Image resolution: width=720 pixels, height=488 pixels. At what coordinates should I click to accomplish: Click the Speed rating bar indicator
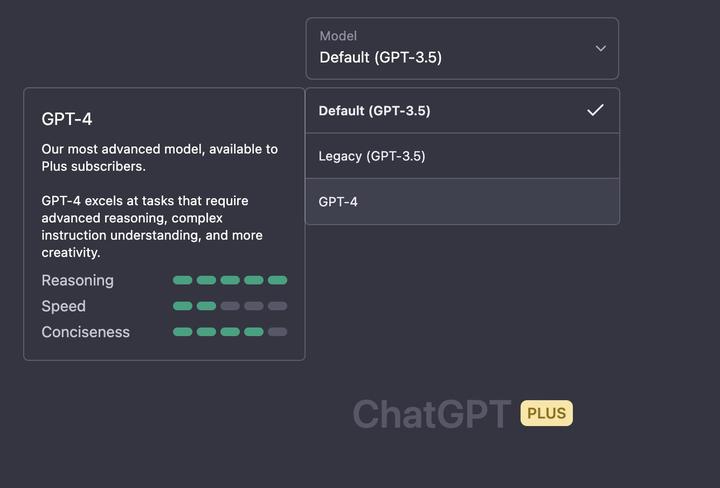pos(230,306)
